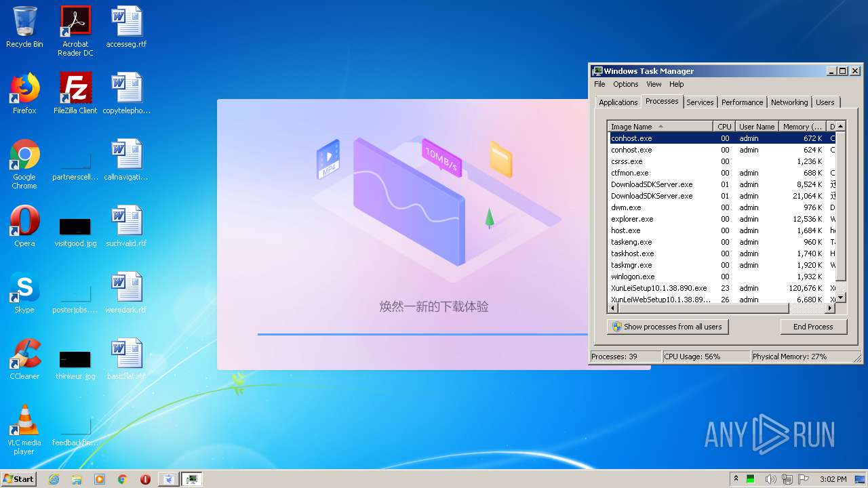The image size is (868, 488).
Task: Click the 3:02 PM system clock
Action: [x=833, y=479]
